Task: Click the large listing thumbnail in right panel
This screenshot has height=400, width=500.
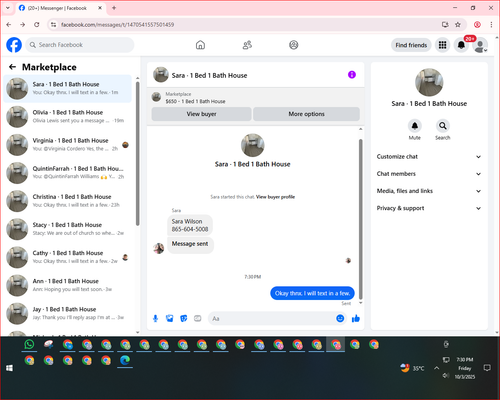Action: 429,82
